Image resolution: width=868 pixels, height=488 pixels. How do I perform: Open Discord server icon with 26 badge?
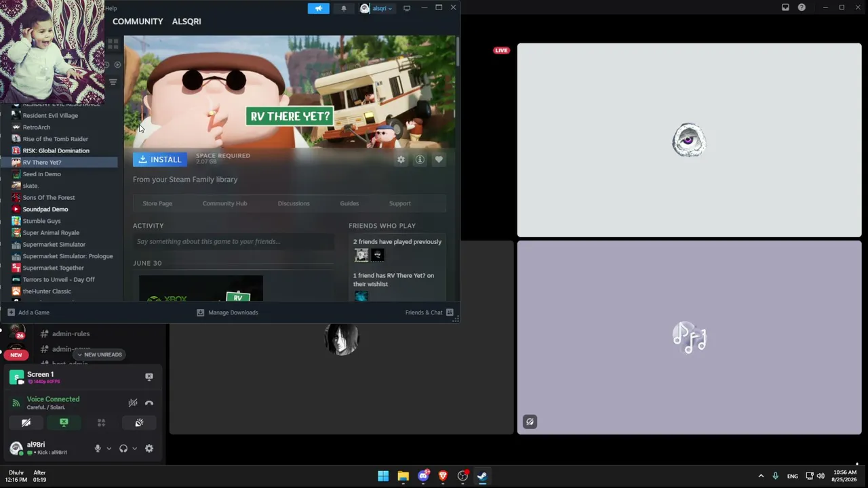pyautogui.click(x=16, y=331)
